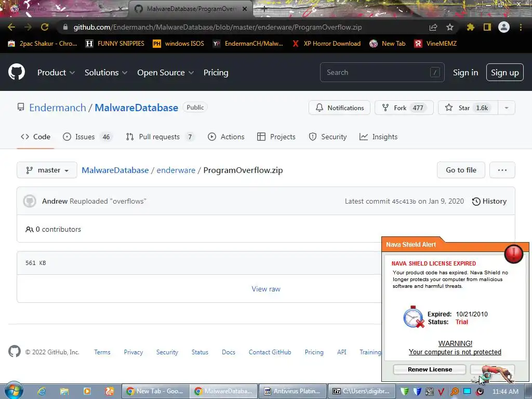The width and height of the screenshot is (532, 399).
Task: Click the View raw link
Action: (266, 289)
